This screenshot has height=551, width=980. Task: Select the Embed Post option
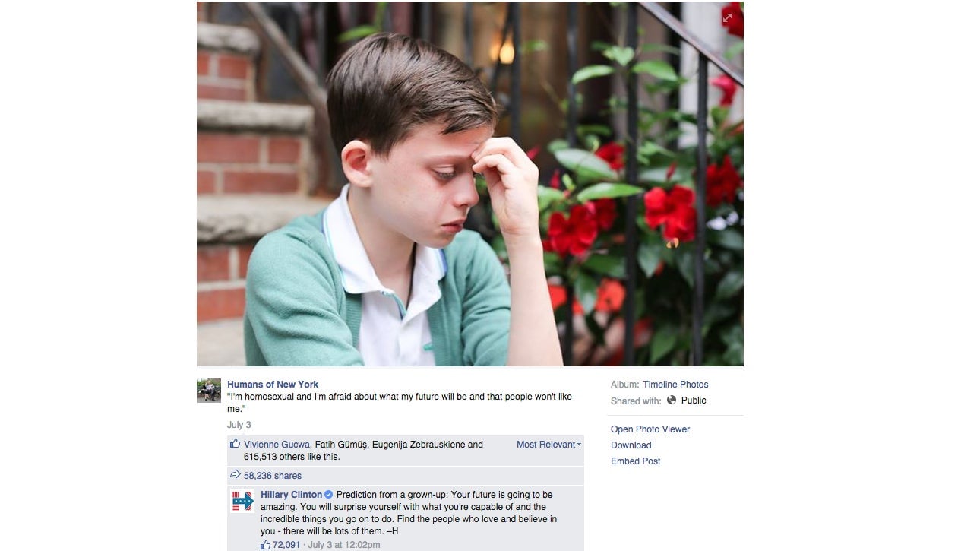(636, 461)
